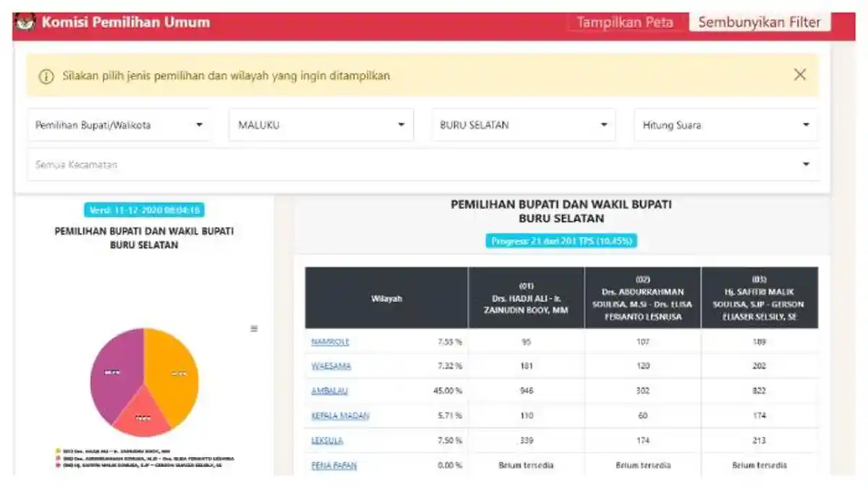Dismiss the yellow notification banner with the X
The width and height of the screenshot is (868, 488).
point(799,74)
